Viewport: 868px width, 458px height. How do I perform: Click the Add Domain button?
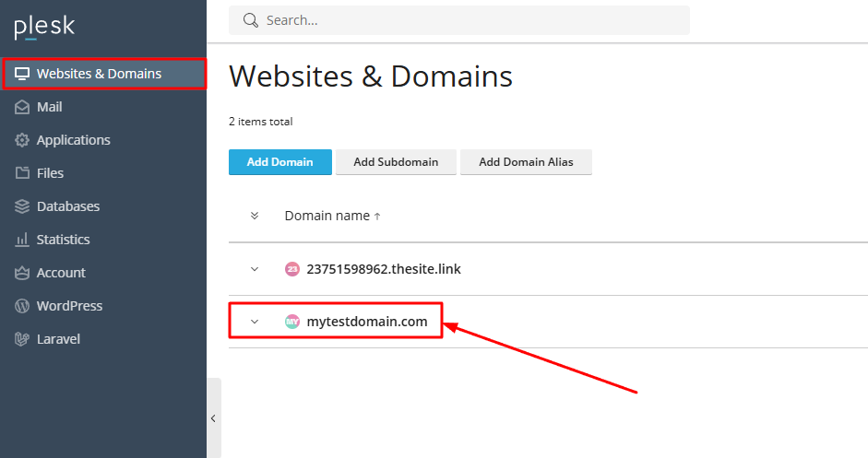coord(279,162)
